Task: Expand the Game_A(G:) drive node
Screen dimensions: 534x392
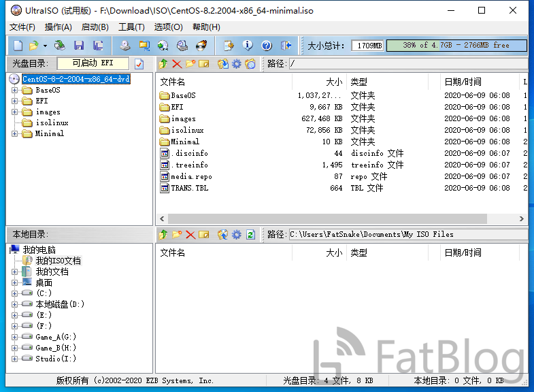Action: (x=14, y=337)
